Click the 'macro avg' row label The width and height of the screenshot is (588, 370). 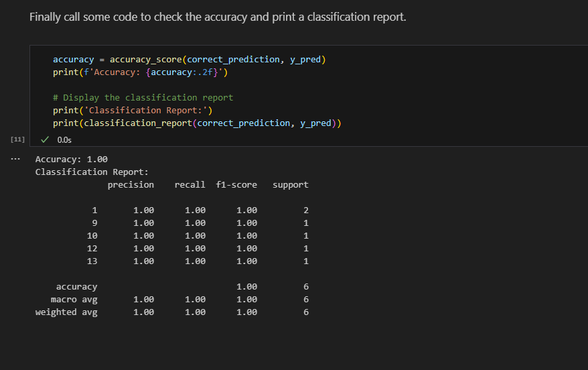(74, 300)
